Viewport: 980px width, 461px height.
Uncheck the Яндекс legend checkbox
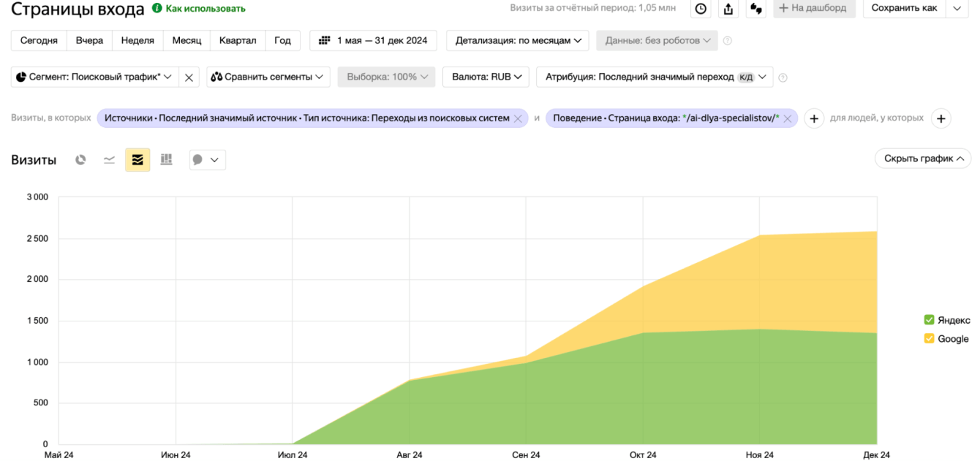pyautogui.click(x=929, y=320)
